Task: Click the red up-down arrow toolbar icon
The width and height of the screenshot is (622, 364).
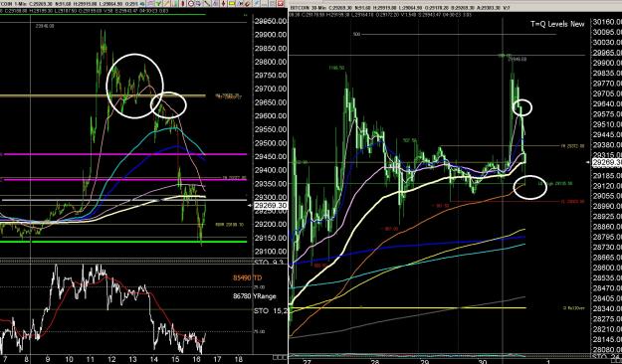Action: point(224,4)
